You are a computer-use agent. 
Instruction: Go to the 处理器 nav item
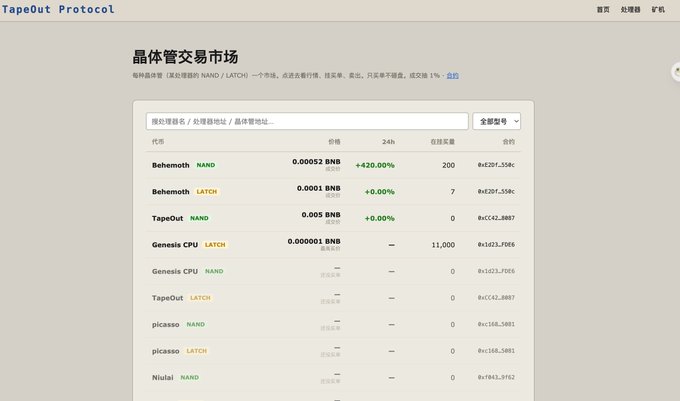pos(630,10)
